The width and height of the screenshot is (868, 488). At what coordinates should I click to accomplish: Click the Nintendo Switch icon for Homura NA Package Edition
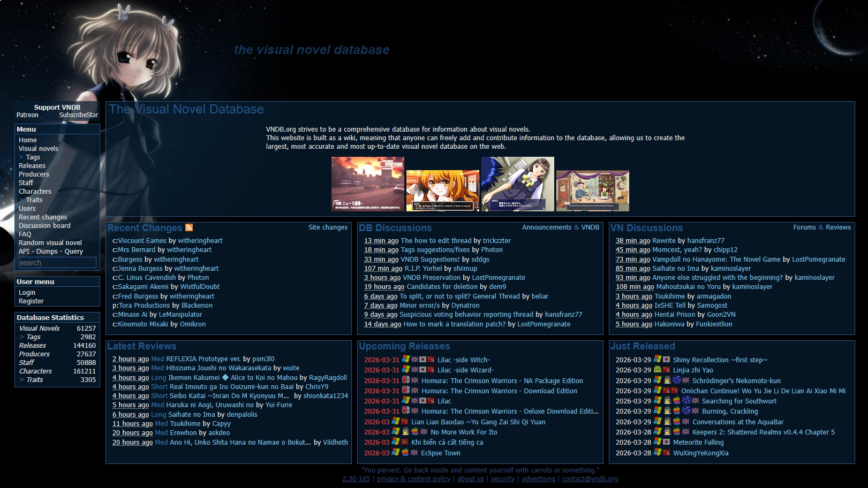pos(406,380)
